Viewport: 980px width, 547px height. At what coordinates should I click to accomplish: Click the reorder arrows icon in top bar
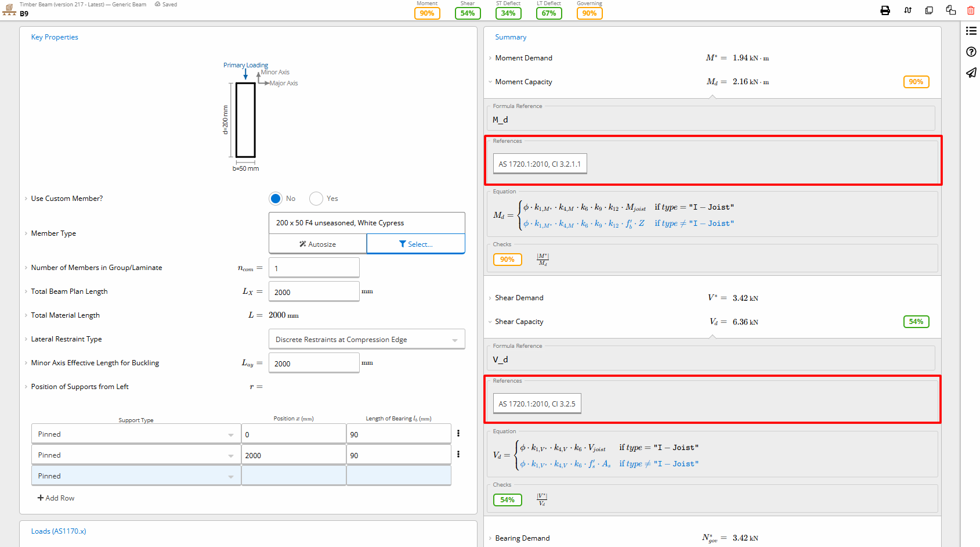pos(907,10)
